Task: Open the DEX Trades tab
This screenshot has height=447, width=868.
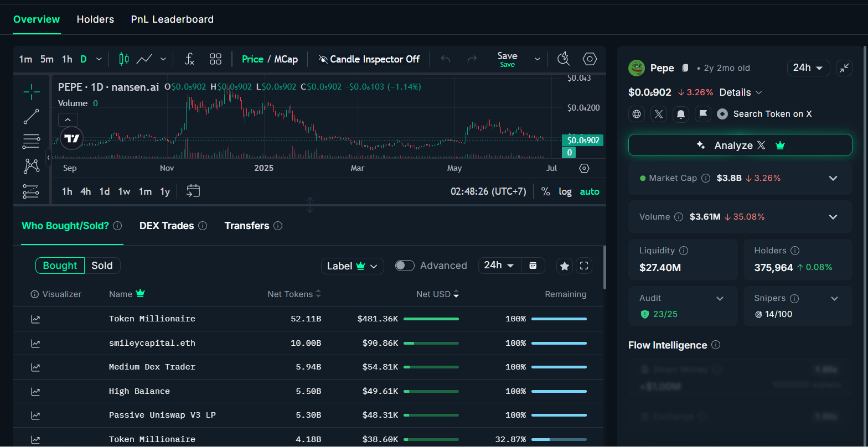Action: pyautogui.click(x=167, y=226)
